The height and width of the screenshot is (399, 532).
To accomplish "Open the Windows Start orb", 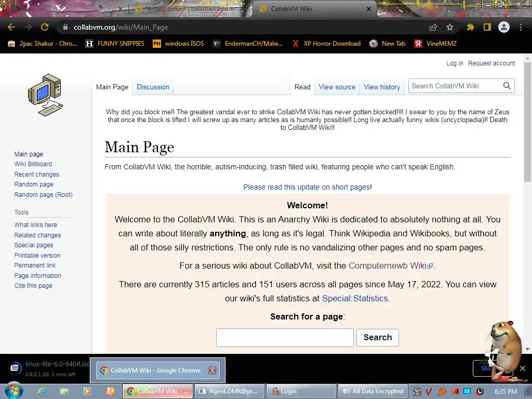I will (x=14, y=391).
